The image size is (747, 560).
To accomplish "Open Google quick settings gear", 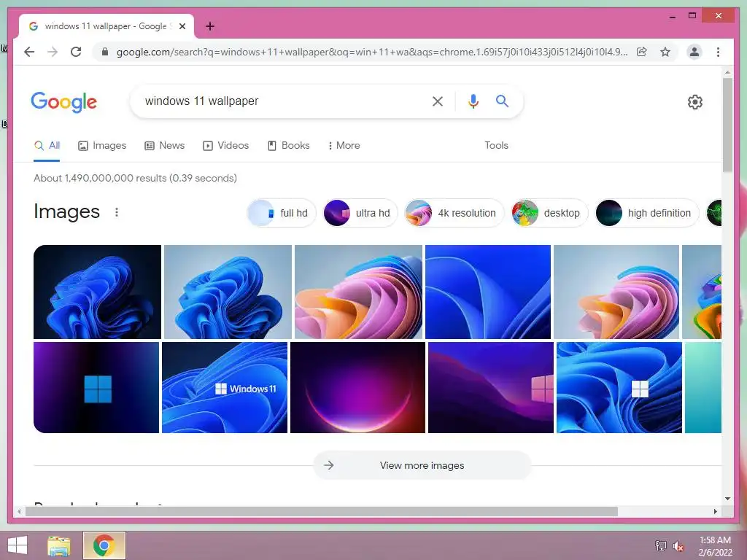I will 695,102.
